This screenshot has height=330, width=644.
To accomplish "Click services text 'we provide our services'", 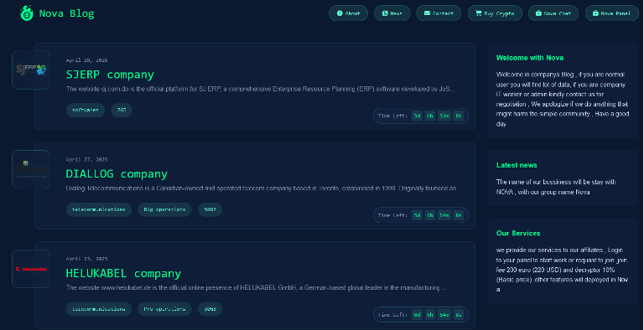I will pyautogui.click(x=563, y=270).
